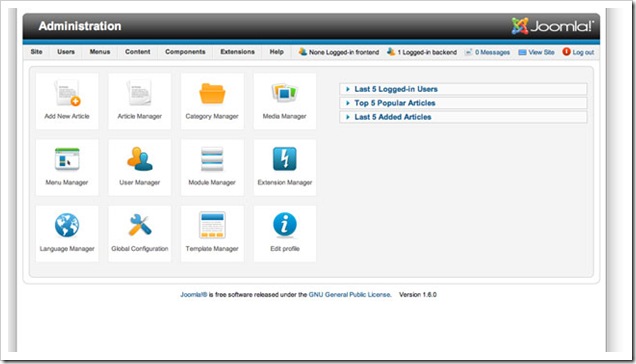Open the Edit profile info icon
636x364 pixels.
point(285,224)
